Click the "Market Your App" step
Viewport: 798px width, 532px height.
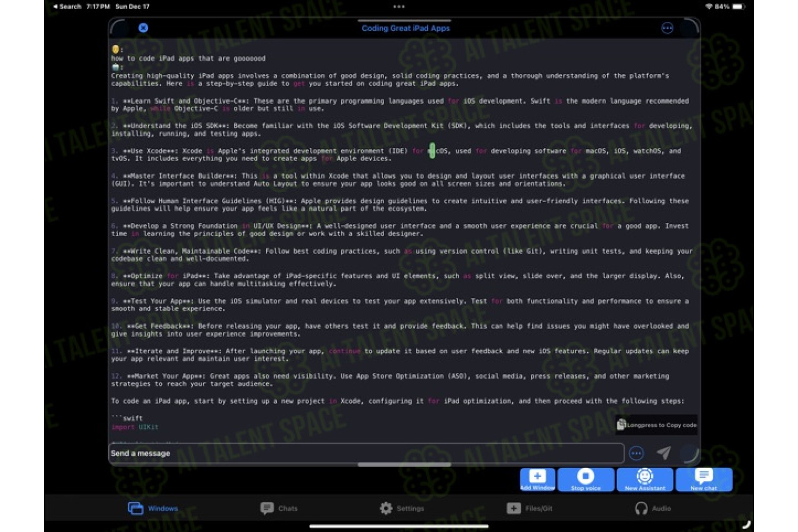[x=390, y=380]
